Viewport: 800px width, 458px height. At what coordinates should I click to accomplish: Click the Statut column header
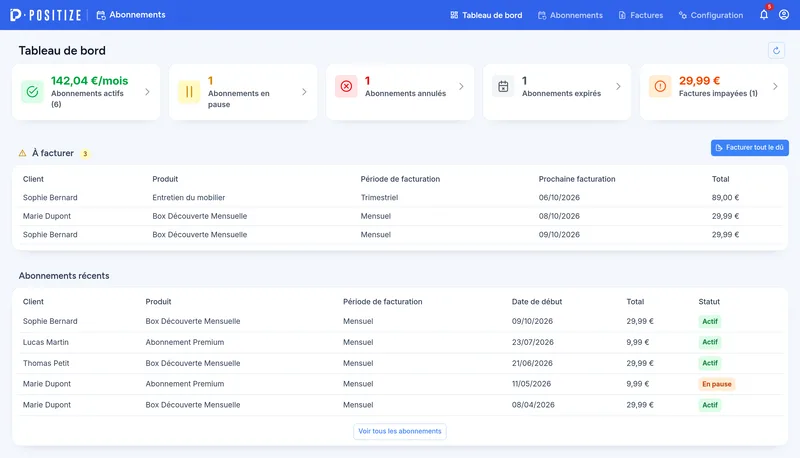[x=709, y=302]
